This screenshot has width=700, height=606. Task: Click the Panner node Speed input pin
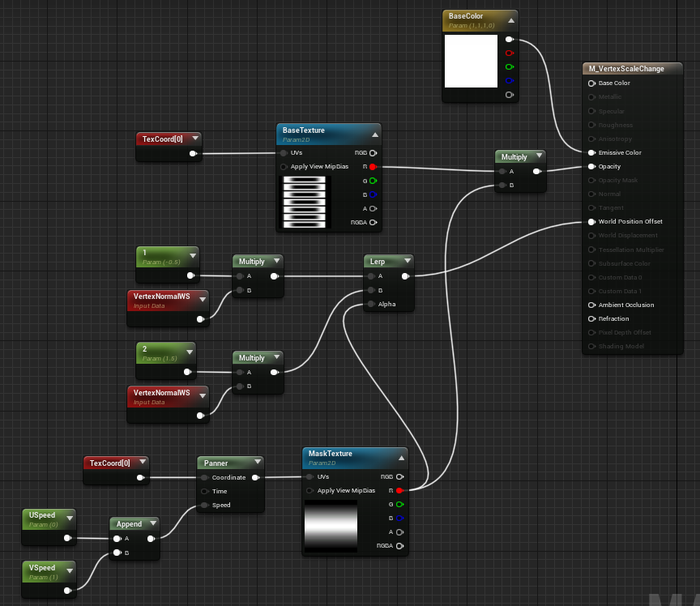(x=205, y=505)
